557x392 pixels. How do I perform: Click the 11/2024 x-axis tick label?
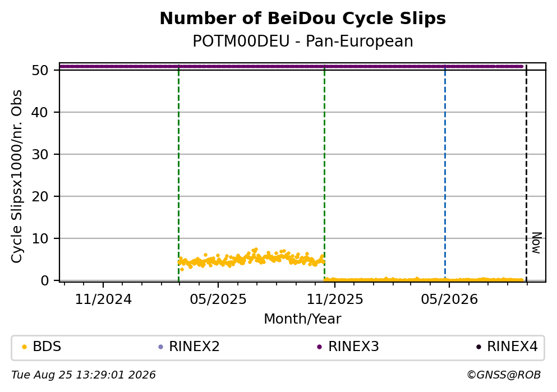tap(103, 299)
